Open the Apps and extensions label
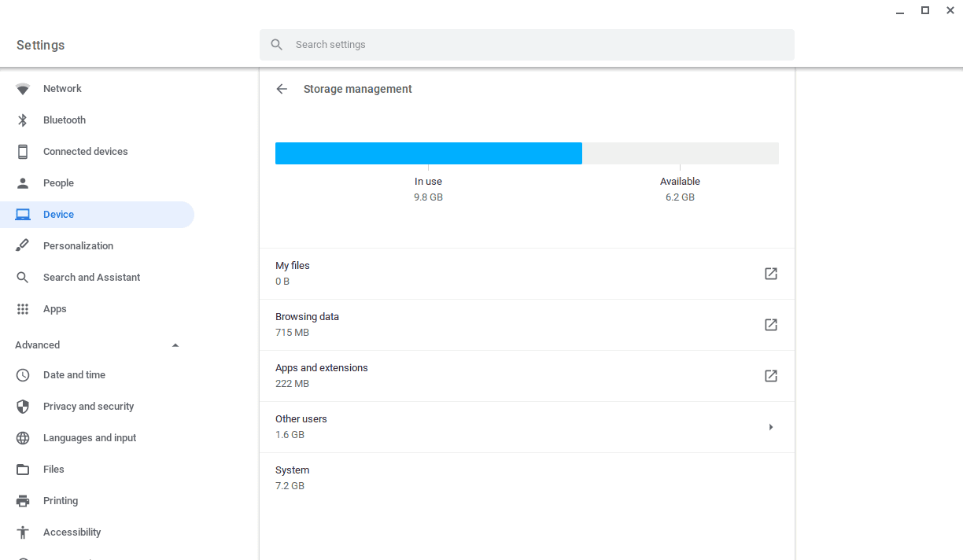Image resolution: width=963 pixels, height=560 pixels. click(x=321, y=368)
